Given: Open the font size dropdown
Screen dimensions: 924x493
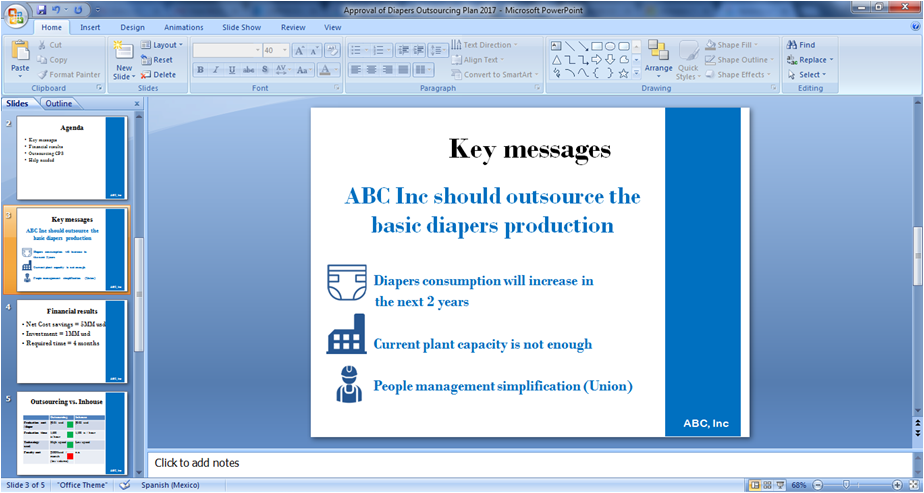Looking at the screenshot, I should 285,51.
